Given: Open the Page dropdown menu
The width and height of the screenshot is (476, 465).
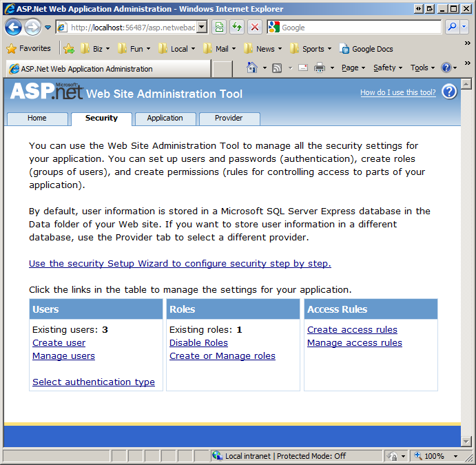Looking at the screenshot, I should tap(353, 68).
